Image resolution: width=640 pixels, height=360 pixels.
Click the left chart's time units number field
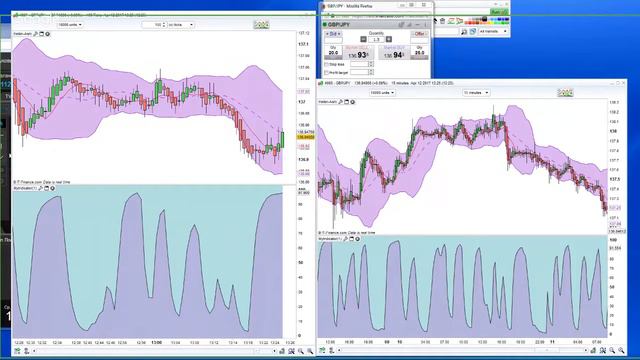coord(152,25)
